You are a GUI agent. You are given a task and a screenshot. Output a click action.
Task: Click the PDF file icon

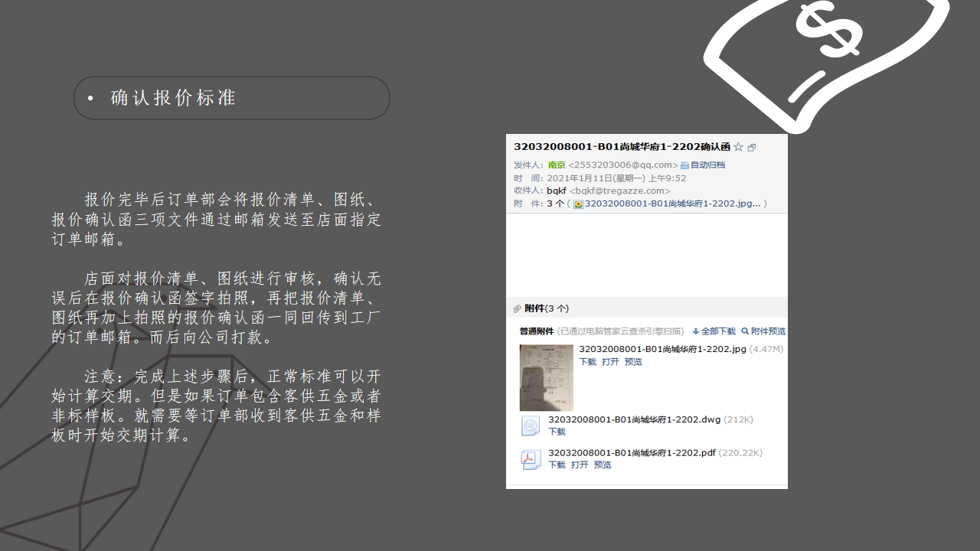pyautogui.click(x=531, y=459)
